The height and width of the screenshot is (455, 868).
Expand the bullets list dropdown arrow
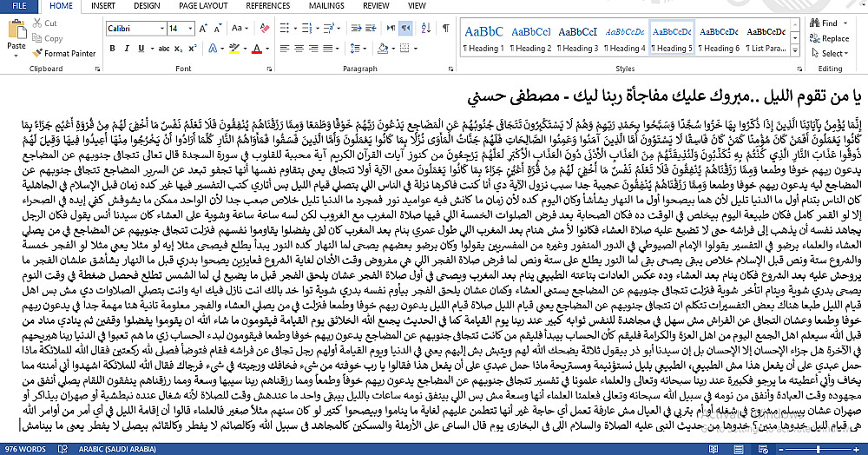295,29
